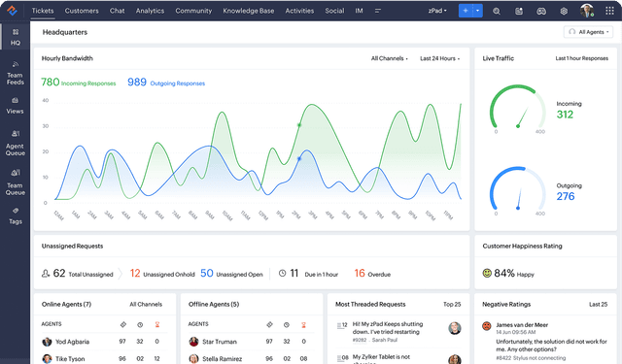Image resolution: width=622 pixels, height=364 pixels.
Task: Open the arrow beside the plus button
Action: [477, 11]
